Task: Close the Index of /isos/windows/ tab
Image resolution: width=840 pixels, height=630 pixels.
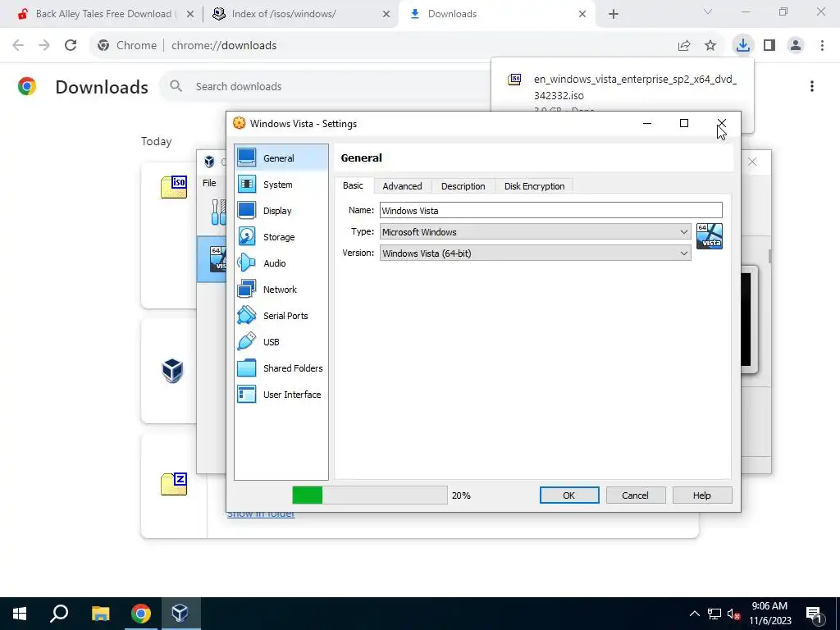Action: pos(386,14)
